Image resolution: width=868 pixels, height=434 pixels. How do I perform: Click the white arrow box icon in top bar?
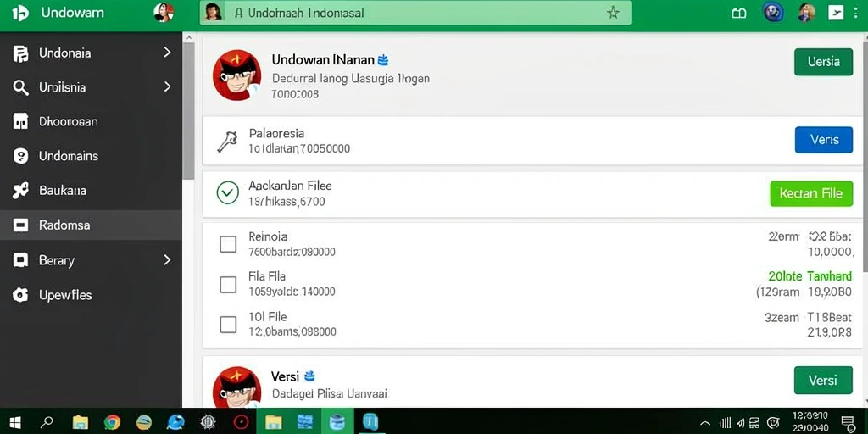[x=835, y=12]
